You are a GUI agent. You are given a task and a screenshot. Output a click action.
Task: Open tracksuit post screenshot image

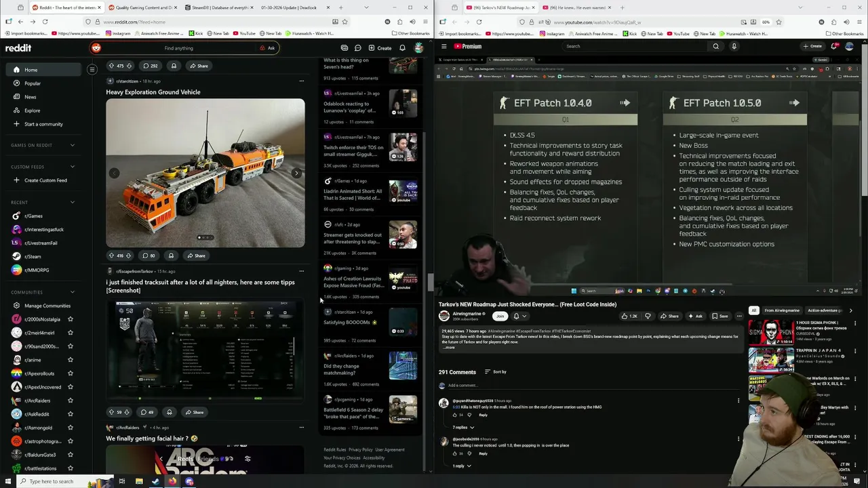point(205,350)
